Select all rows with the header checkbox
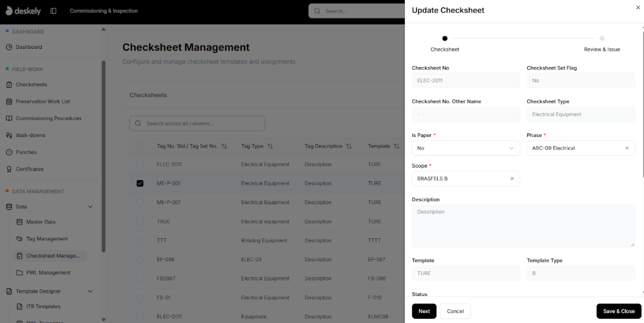644x323 pixels. click(x=140, y=146)
